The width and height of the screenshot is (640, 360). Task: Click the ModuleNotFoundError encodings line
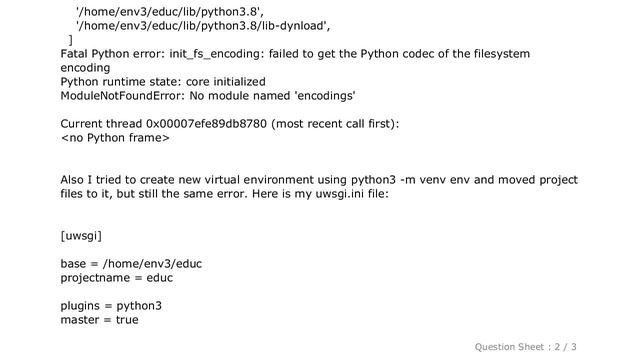pyautogui.click(x=208, y=96)
